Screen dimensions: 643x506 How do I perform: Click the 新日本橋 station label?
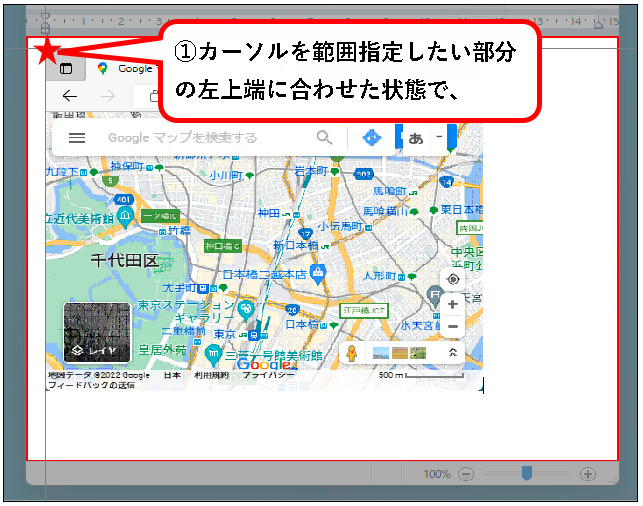click(296, 245)
